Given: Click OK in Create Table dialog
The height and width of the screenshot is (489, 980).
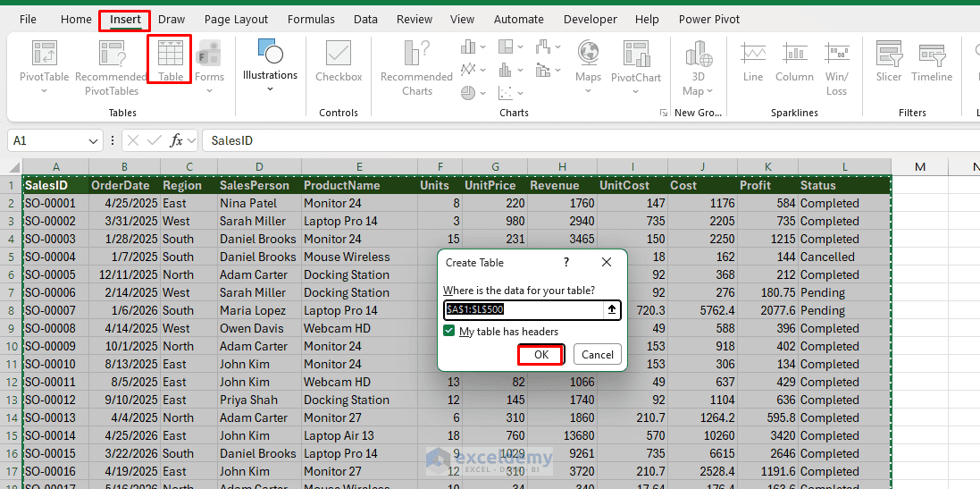Looking at the screenshot, I should 541,355.
